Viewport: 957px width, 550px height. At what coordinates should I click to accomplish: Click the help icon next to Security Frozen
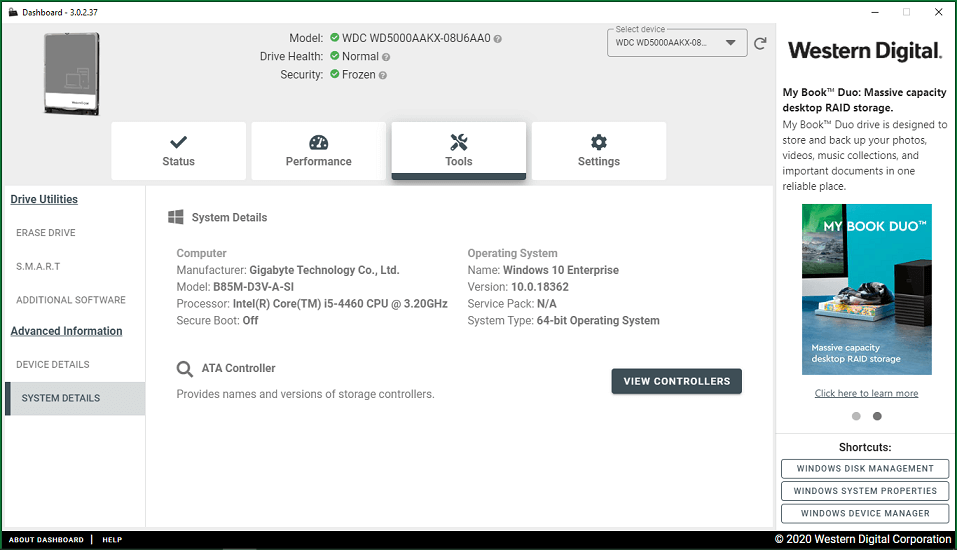(383, 76)
